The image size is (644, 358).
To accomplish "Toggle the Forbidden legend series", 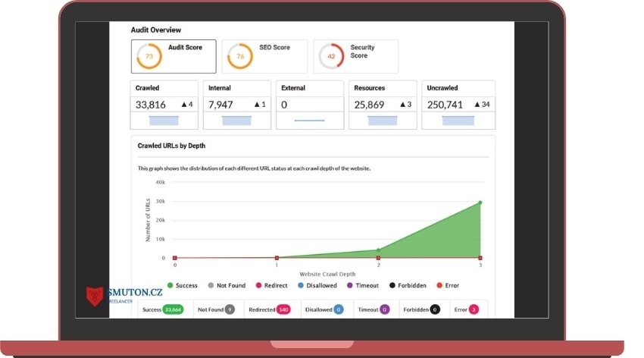I will [x=408, y=285].
